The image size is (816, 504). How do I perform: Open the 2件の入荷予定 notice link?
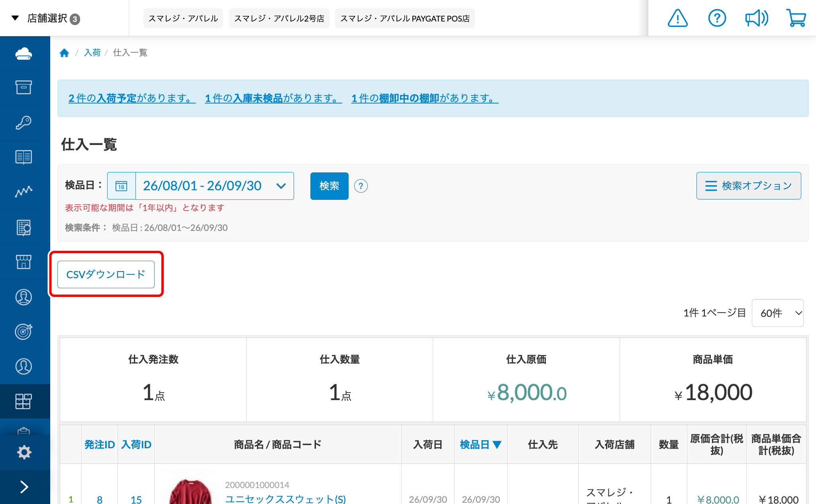click(132, 98)
